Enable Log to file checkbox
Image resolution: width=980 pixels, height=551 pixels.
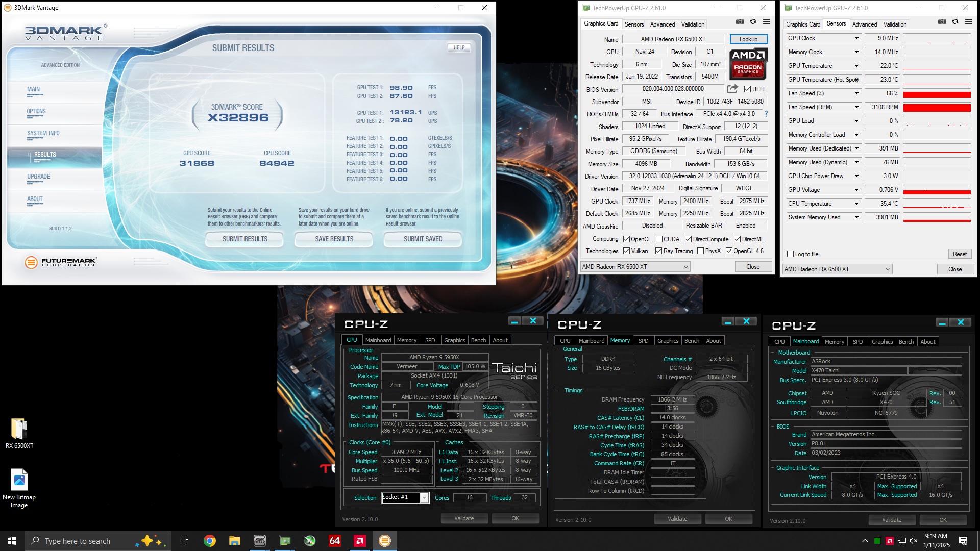pyautogui.click(x=790, y=254)
